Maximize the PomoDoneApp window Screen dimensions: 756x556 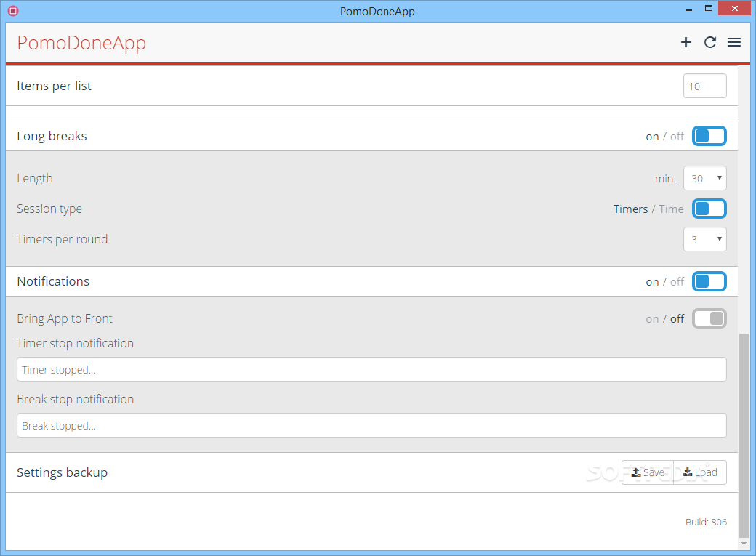(708, 9)
